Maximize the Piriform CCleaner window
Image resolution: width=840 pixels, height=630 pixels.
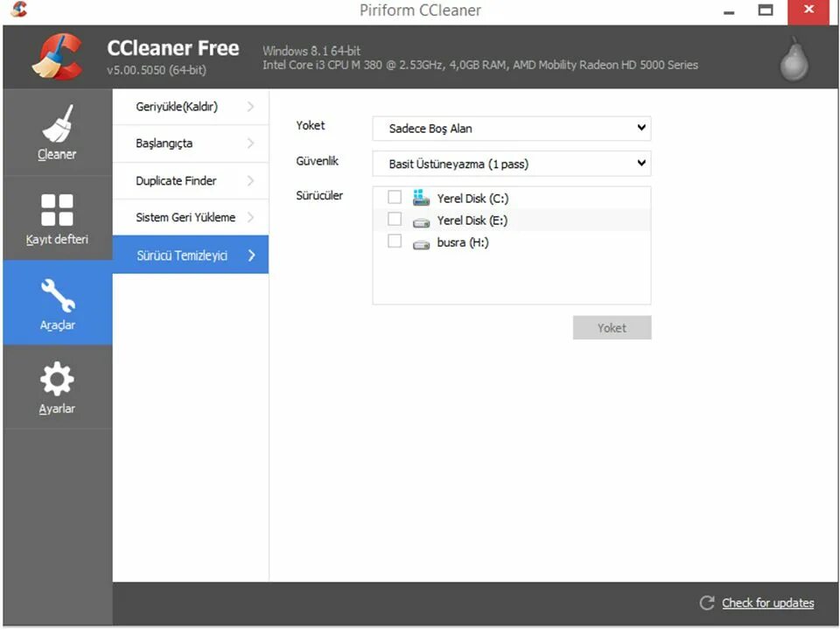click(x=765, y=10)
